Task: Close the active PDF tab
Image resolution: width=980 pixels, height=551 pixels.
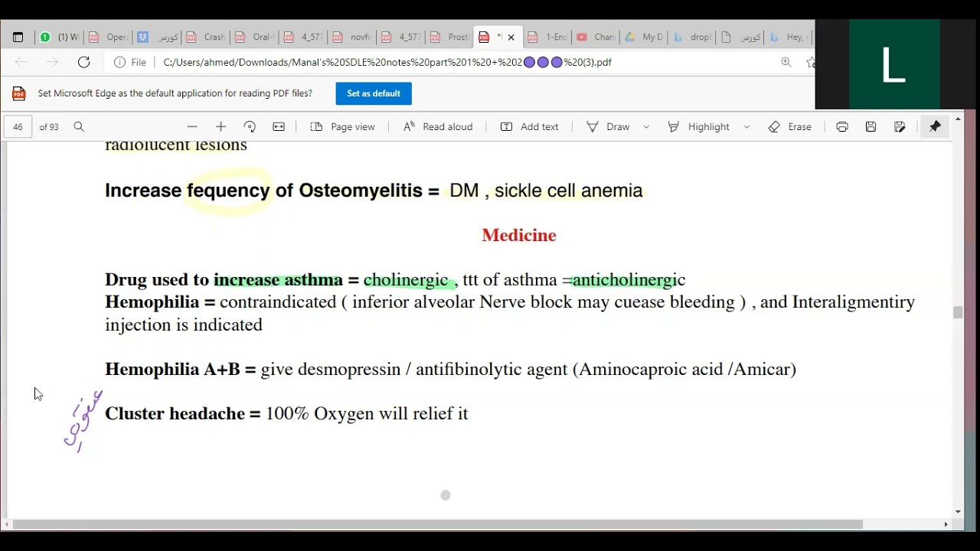Action: [511, 37]
